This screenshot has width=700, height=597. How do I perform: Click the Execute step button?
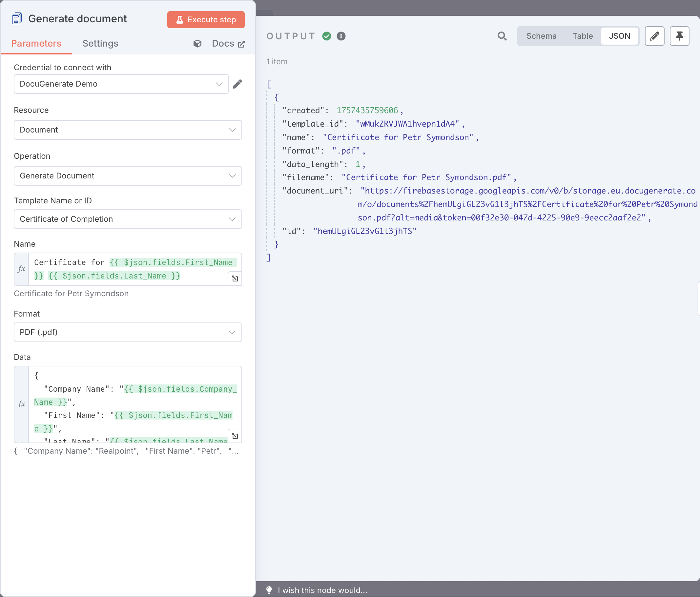click(206, 20)
